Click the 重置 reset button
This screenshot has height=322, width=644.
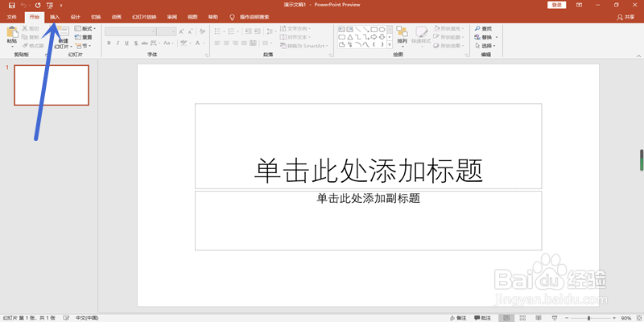click(x=84, y=37)
